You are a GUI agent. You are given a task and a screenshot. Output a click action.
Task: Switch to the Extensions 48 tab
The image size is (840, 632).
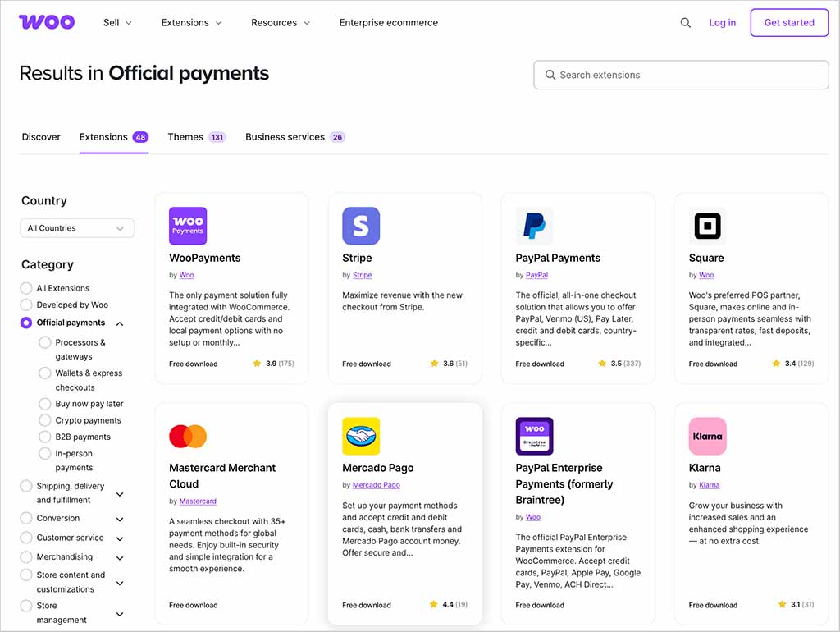[113, 137]
